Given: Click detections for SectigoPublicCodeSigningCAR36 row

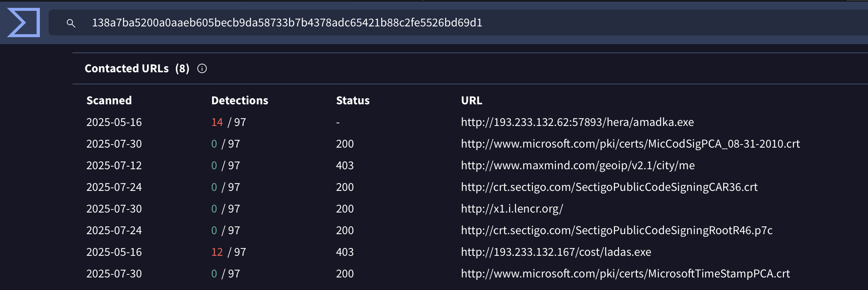Looking at the screenshot, I should pyautogui.click(x=225, y=187).
